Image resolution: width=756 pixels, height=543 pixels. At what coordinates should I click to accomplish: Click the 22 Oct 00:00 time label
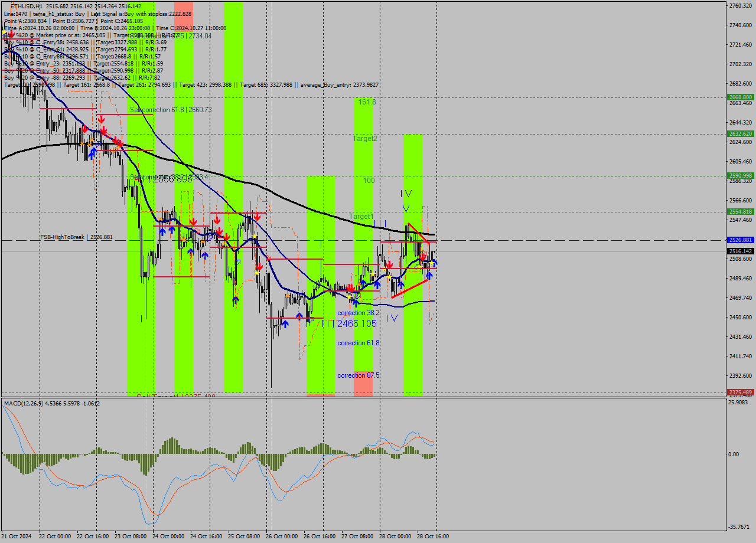pyautogui.click(x=55, y=537)
